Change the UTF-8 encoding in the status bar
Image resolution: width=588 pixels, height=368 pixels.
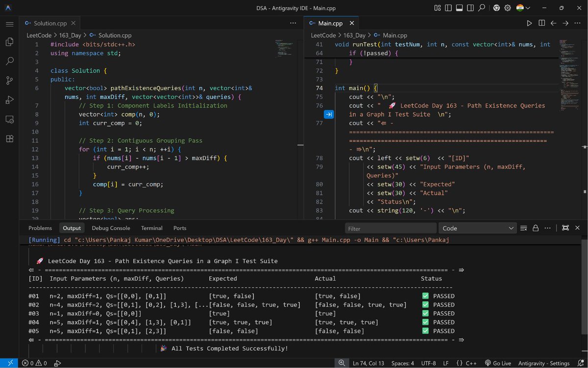(x=428, y=363)
